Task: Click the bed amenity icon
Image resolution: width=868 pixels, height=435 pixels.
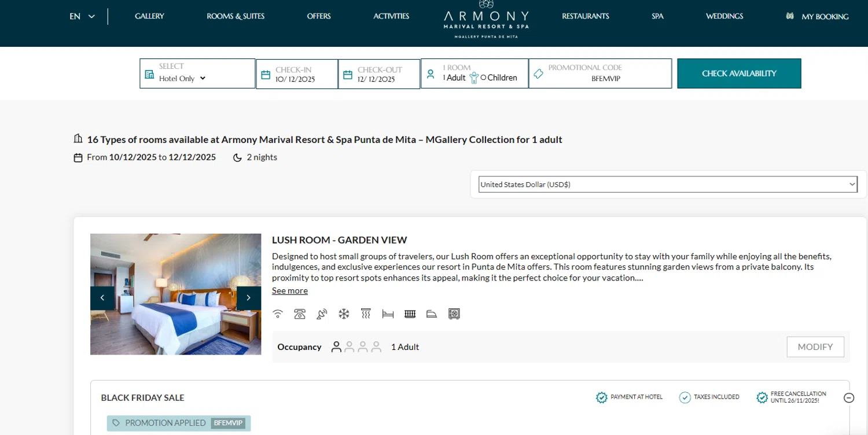Action: coord(388,314)
